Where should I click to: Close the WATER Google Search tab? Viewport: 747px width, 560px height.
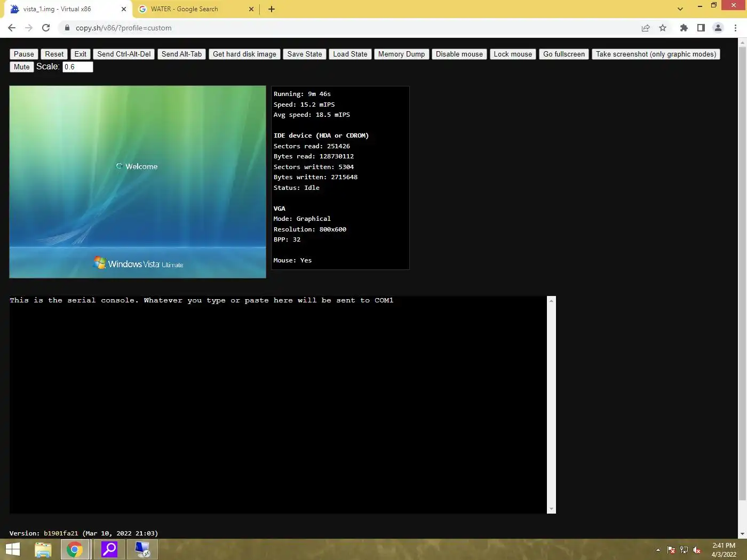(251, 9)
